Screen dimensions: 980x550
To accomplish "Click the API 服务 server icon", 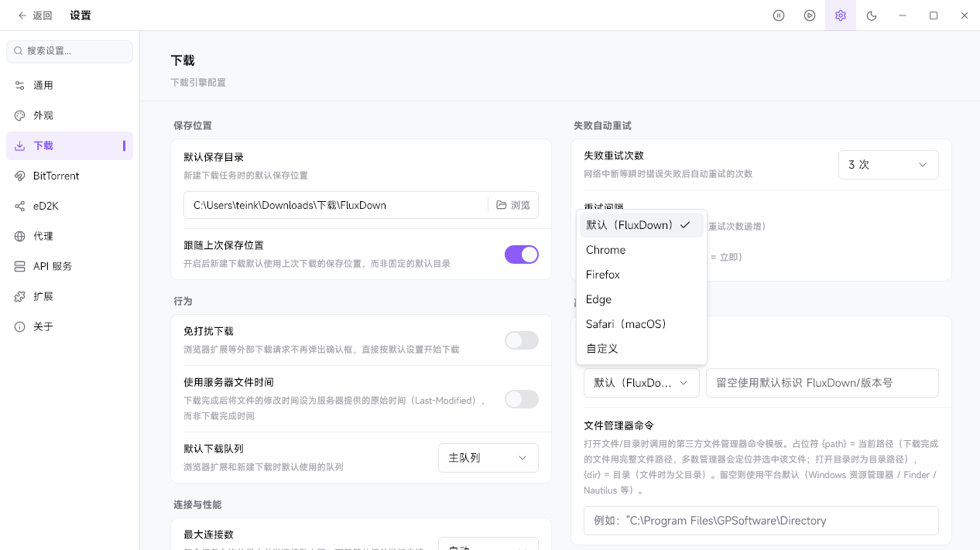I will (20, 266).
